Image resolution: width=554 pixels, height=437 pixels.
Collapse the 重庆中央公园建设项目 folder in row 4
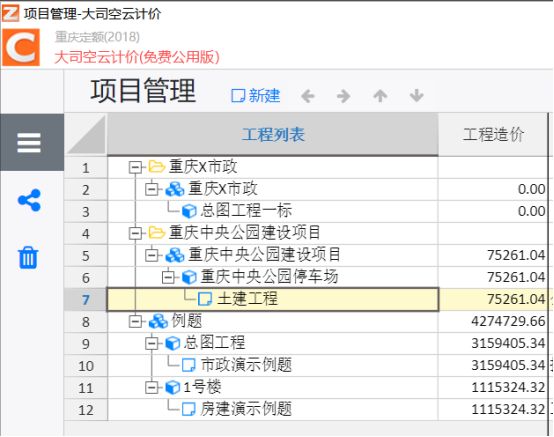pyautogui.click(x=135, y=233)
